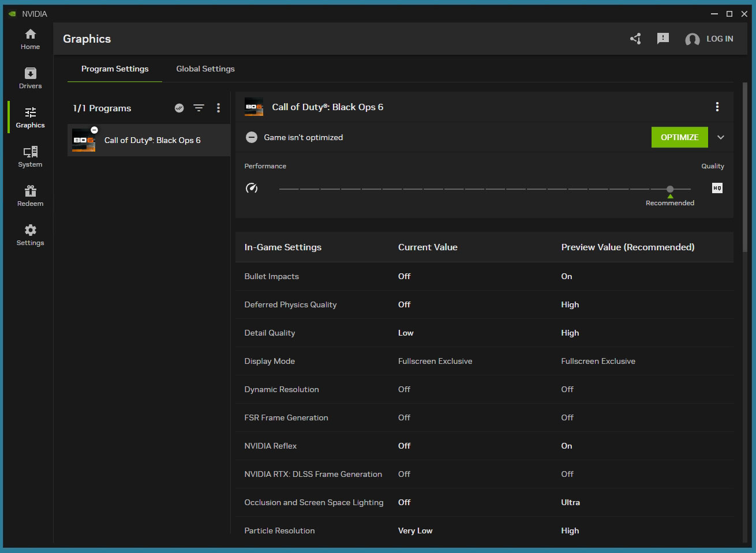Maximize the NVIDIA app window
The height and width of the screenshot is (553, 756).
tap(729, 14)
